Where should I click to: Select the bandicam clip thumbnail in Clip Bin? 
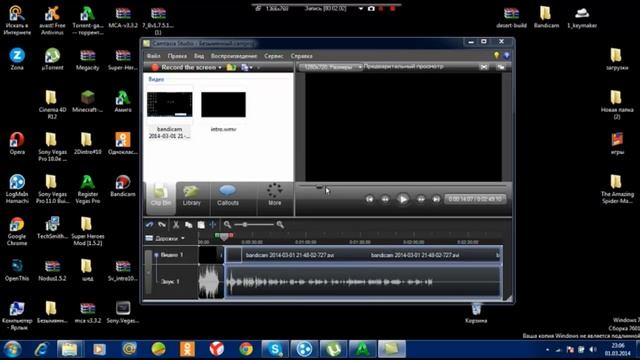coord(169,104)
